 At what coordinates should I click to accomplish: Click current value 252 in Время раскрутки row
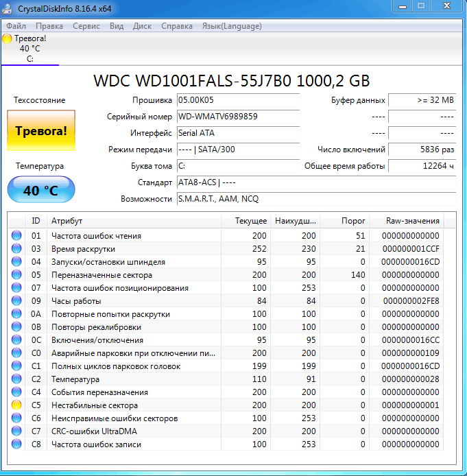(259, 248)
